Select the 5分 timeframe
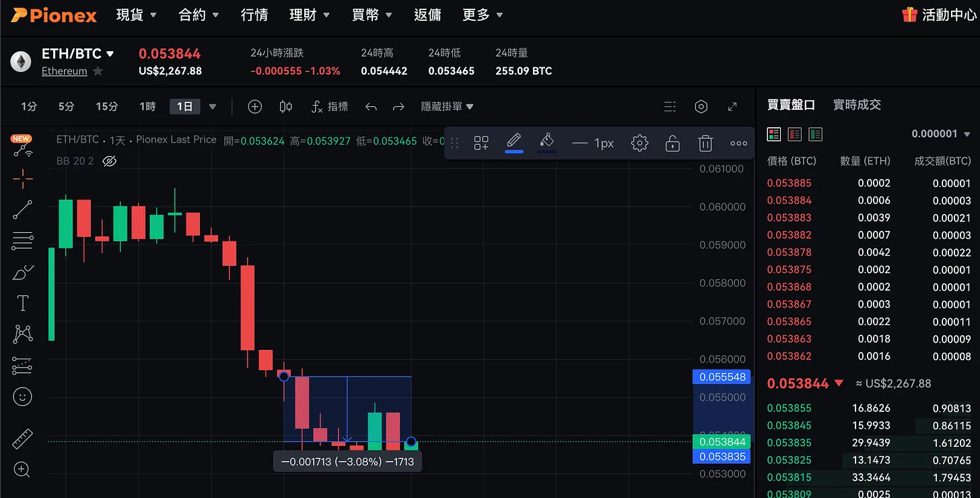Image resolution: width=980 pixels, height=498 pixels. point(66,106)
